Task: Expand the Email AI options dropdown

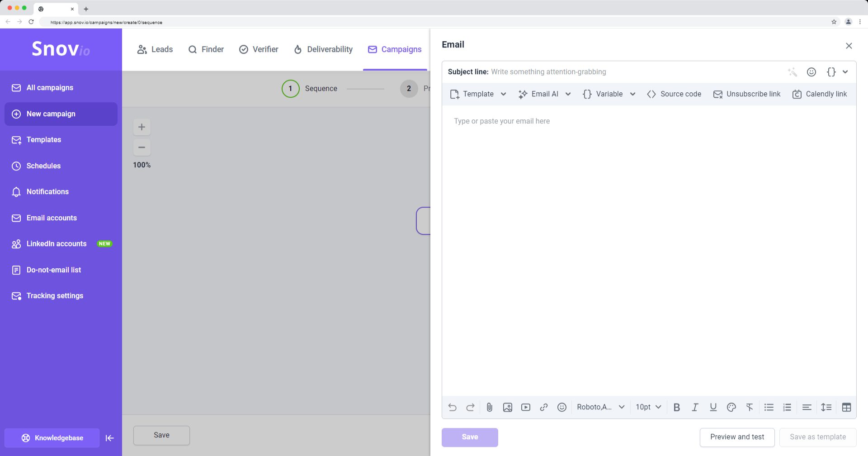Action: (x=544, y=94)
